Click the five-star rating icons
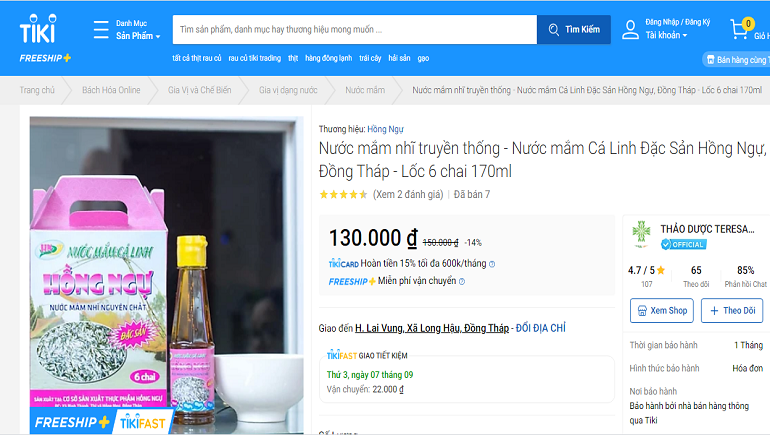770x435 pixels. pos(343,195)
